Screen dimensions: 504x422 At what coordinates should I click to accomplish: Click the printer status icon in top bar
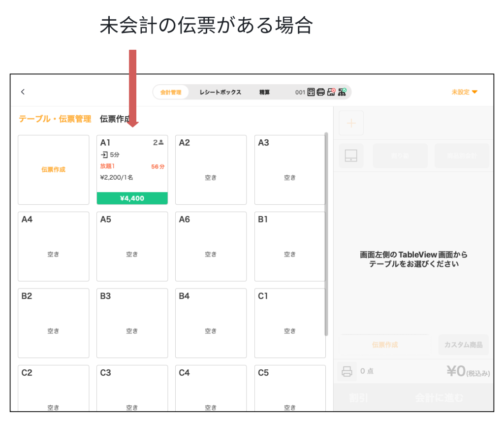coord(321,92)
